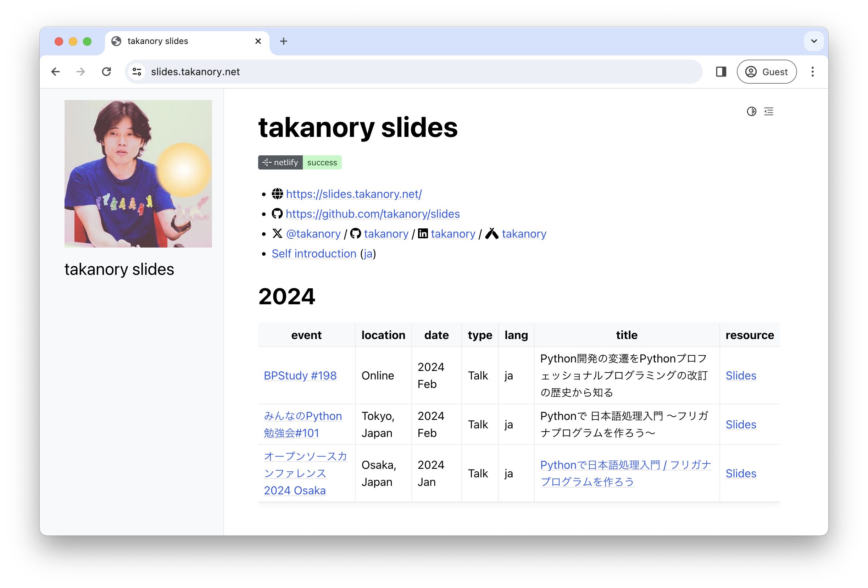Click the connpass icon before the last takanory link
This screenshot has width=868, height=588.
click(x=492, y=233)
